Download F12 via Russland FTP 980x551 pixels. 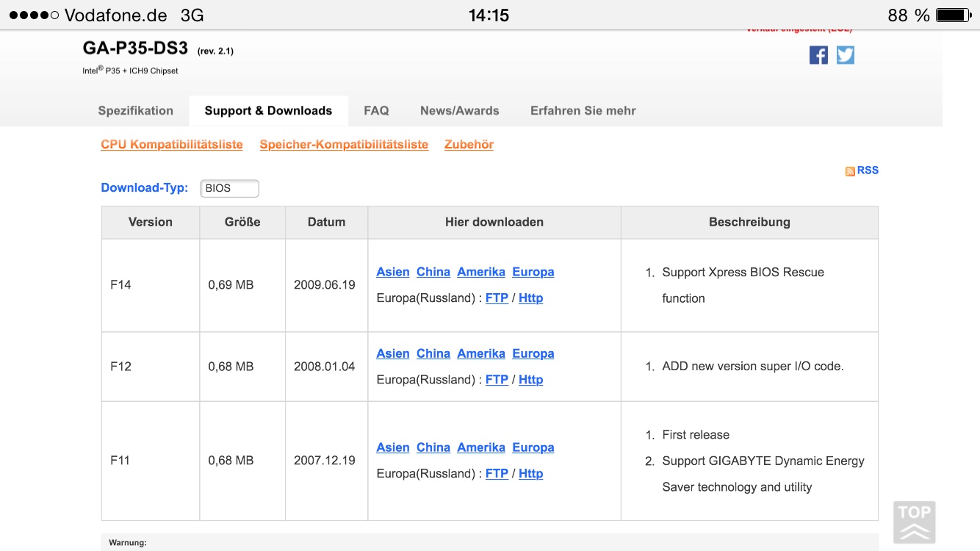[x=497, y=380]
